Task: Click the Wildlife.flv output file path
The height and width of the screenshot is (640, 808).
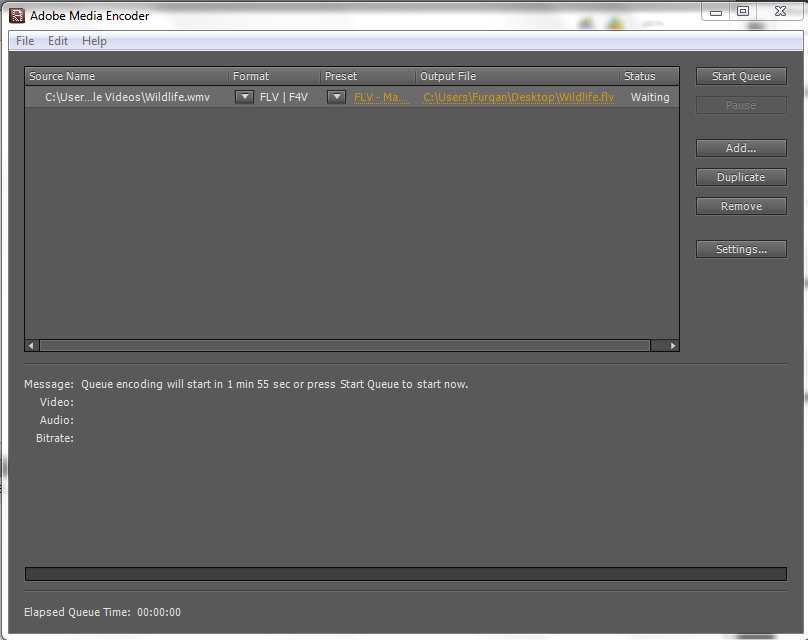Action: [518, 97]
